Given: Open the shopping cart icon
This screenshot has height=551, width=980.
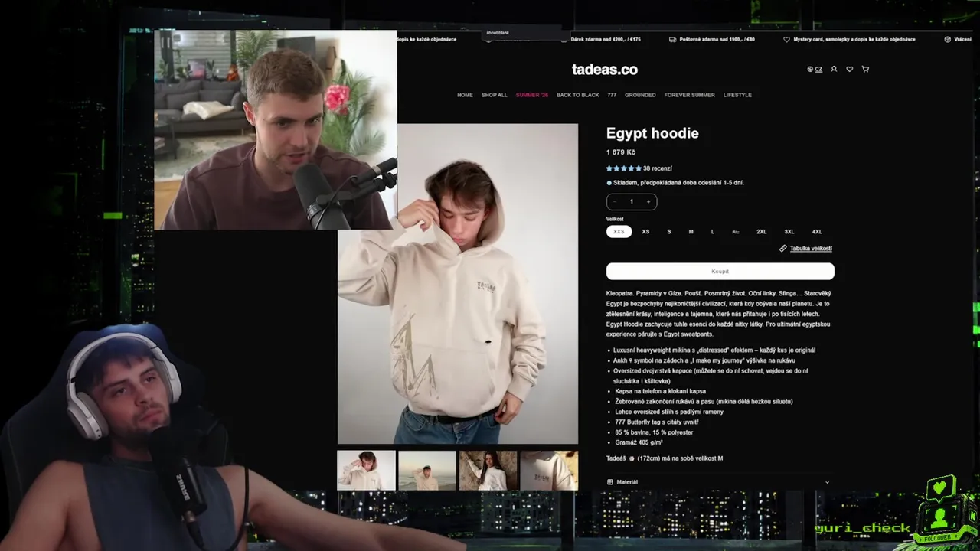Looking at the screenshot, I should pyautogui.click(x=865, y=69).
